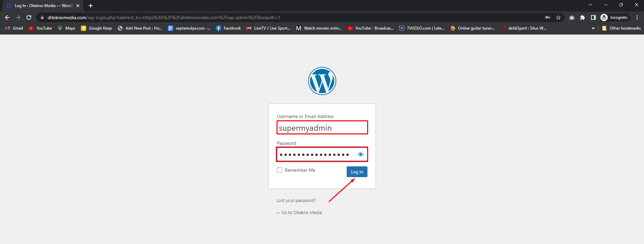Reload the page
Image resolution: width=644 pixels, height=244 pixels.
tap(29, 17)
